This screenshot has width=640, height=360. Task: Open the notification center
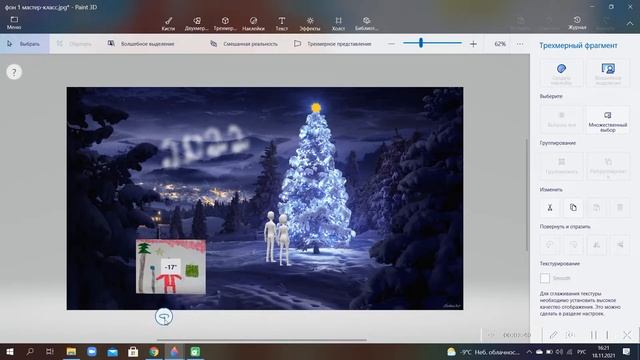(627, 351)
